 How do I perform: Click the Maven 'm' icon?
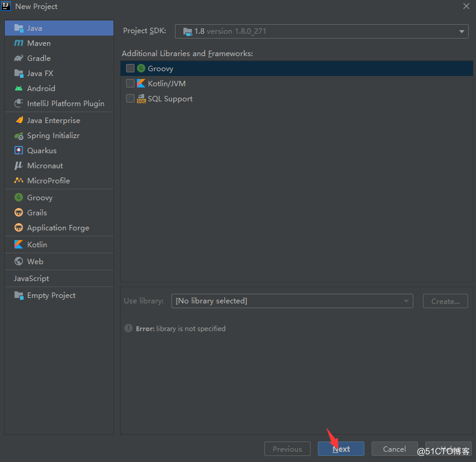19,43
